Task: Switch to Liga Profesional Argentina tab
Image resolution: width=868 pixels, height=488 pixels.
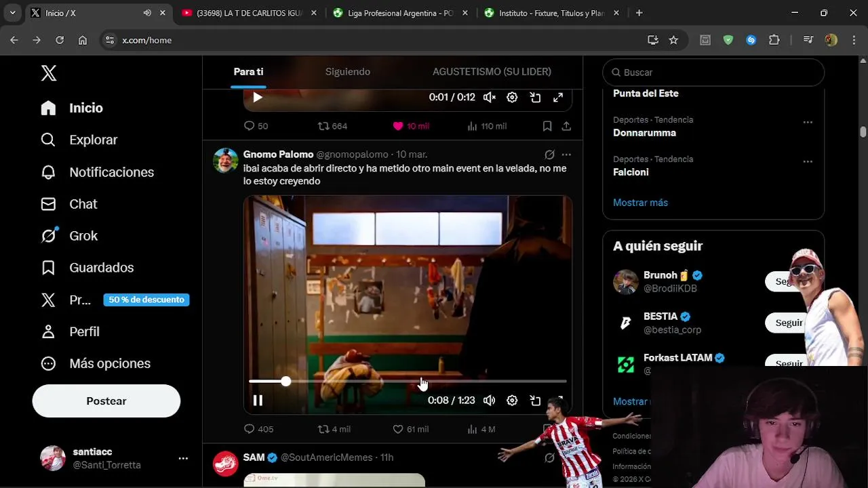Action: (x=400, y=13)
